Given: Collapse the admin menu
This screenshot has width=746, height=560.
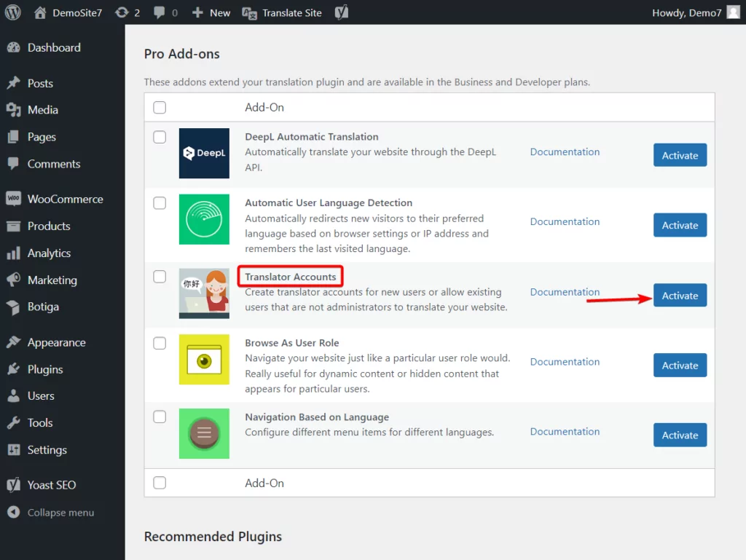Looking at the screenshot, I should pos(51,513).
